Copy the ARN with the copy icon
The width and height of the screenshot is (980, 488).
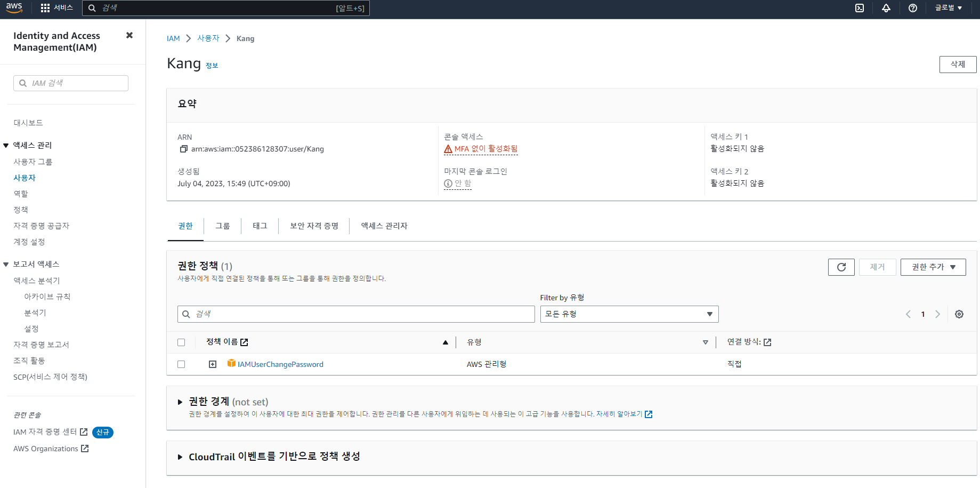click(x=183, y=149)
